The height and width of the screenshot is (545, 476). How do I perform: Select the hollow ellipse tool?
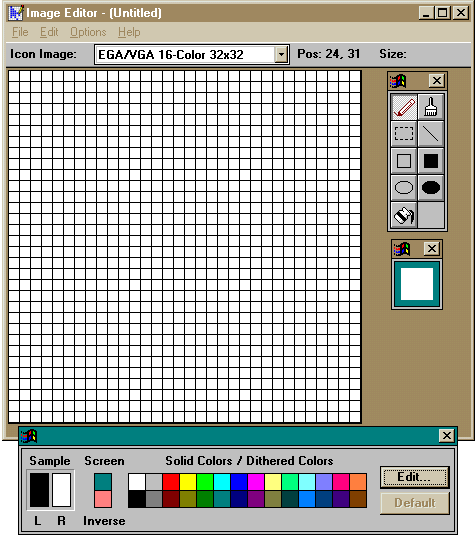pyautogui.click(x=404, y=188)
